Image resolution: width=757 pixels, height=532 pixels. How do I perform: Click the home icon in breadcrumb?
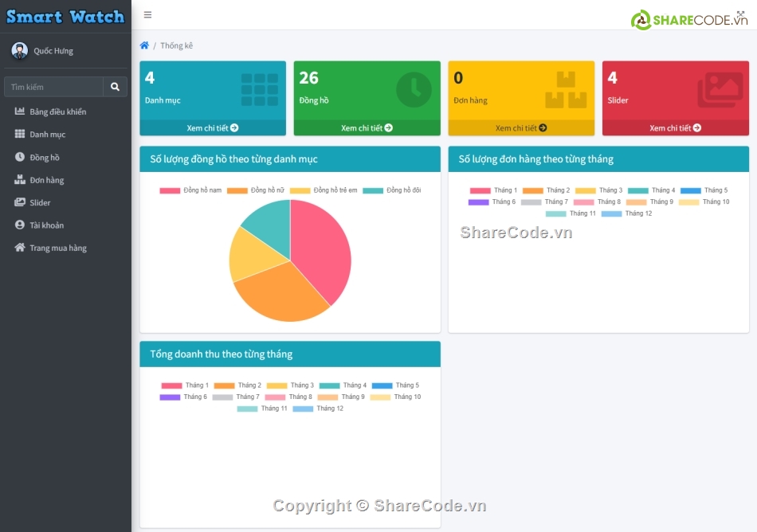(x=144, y=45)
